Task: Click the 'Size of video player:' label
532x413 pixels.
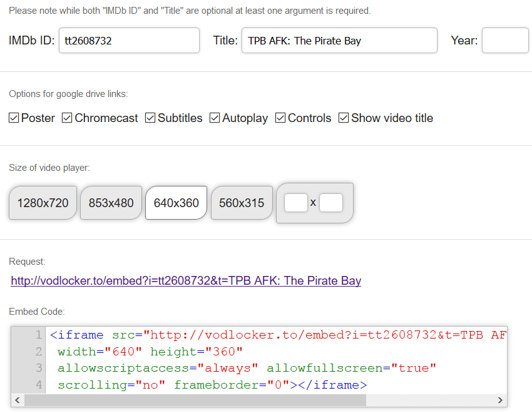Action: (49, 168)
